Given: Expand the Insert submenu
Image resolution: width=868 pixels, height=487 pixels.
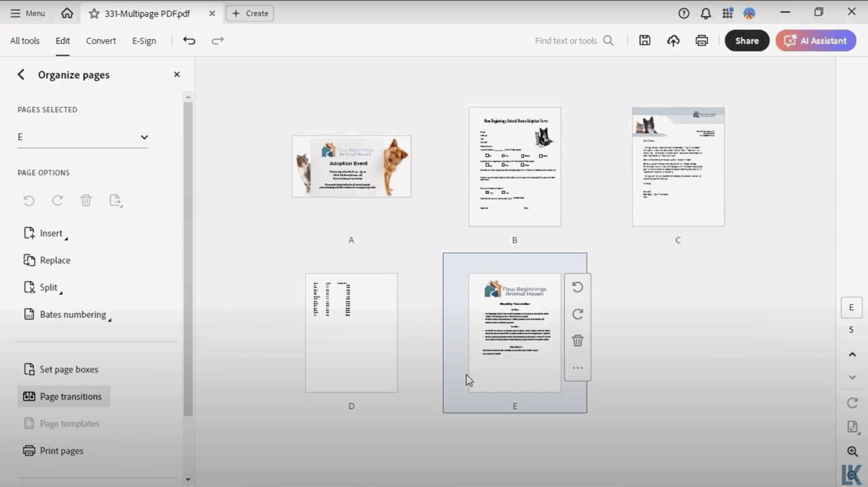Looking at the screenshot, I should click(x=51, y=233).
